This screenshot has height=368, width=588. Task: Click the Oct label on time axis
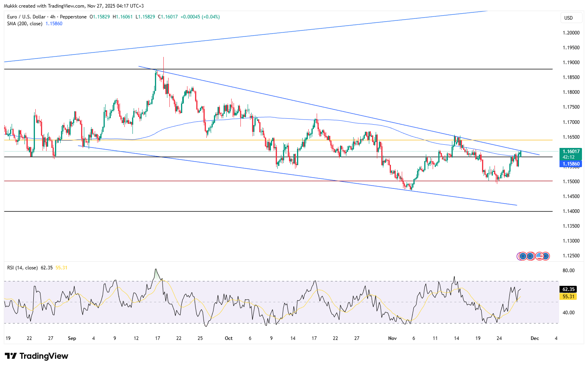(x=229, y=338)
